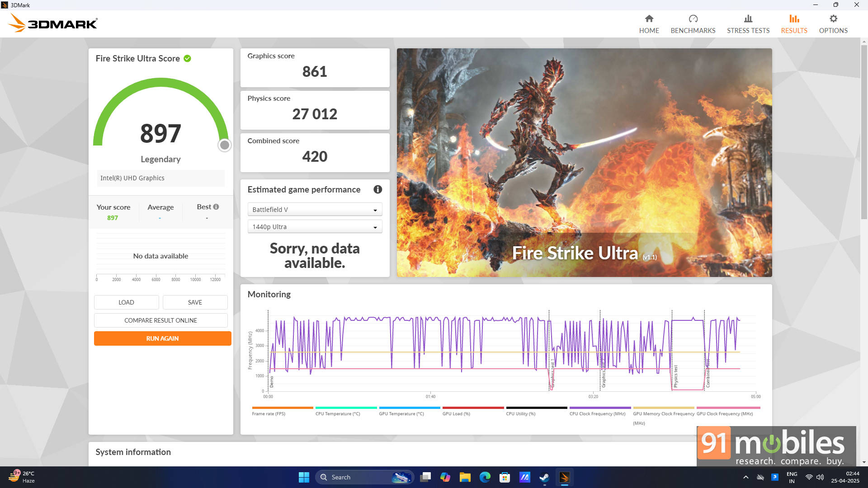
Task: Click the Physics test marker on graph
Action: 675,376
